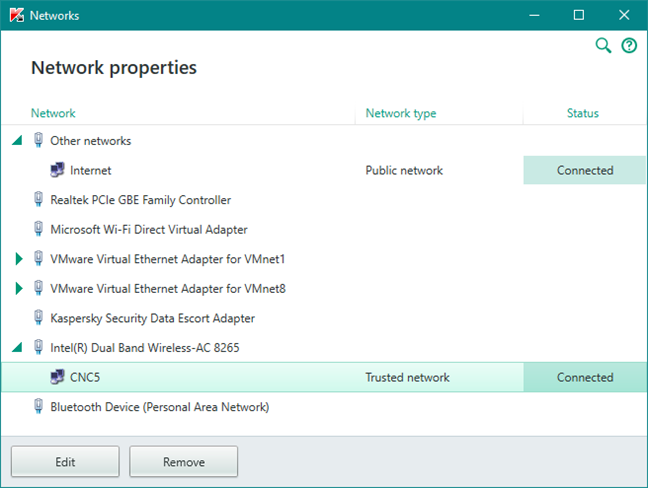Click the computer icon next to Internet
This screenshot has height=488, width=648.
coord(57,170)
